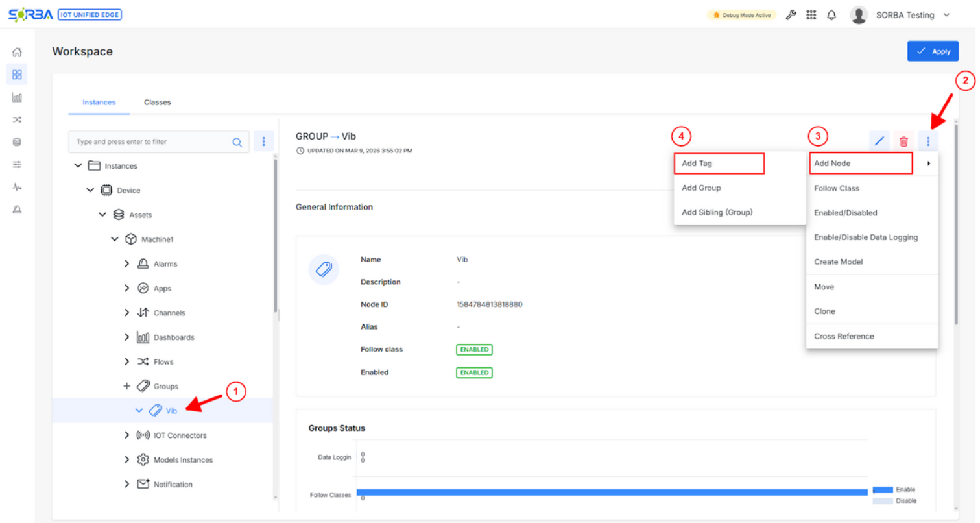This screenshot has height=523, width=980.
Task: Expand the Alarms tree node
Action: click(126, 263)
